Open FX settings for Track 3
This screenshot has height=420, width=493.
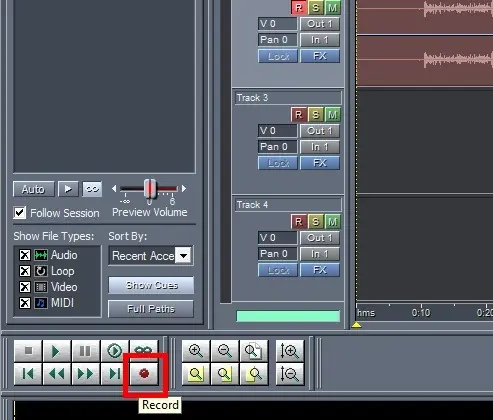coord(320,163)
